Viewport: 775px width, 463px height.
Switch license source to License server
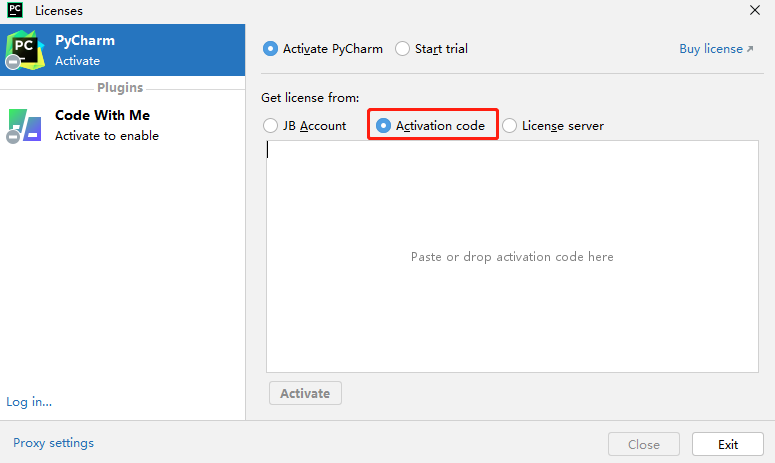(510, 126)
